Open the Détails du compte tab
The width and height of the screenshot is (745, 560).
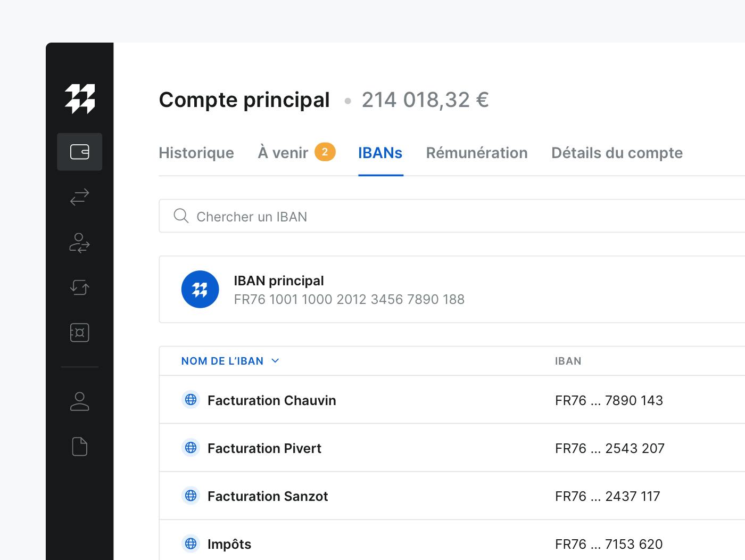(x=617, y=153)
